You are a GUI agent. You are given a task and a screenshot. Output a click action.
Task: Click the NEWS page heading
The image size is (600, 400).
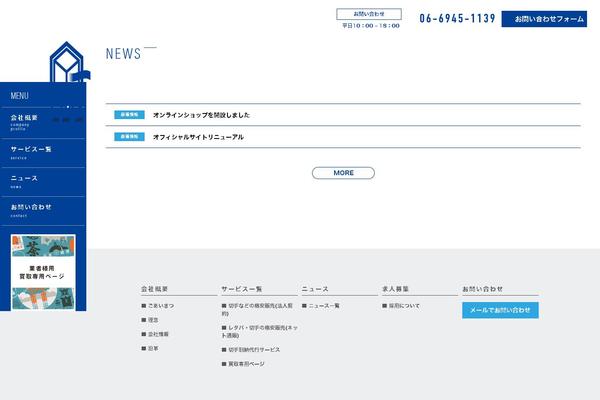point(123,54)
